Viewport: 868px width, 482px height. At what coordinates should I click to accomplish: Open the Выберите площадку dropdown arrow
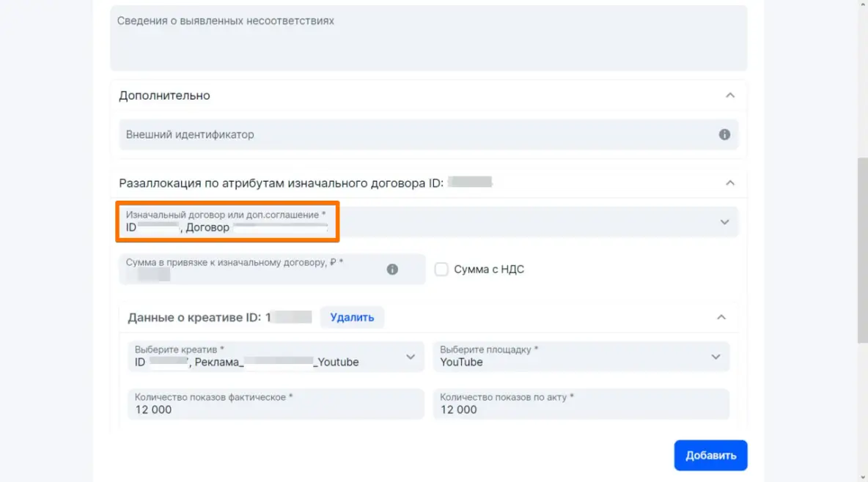click(x=716, y=357)
